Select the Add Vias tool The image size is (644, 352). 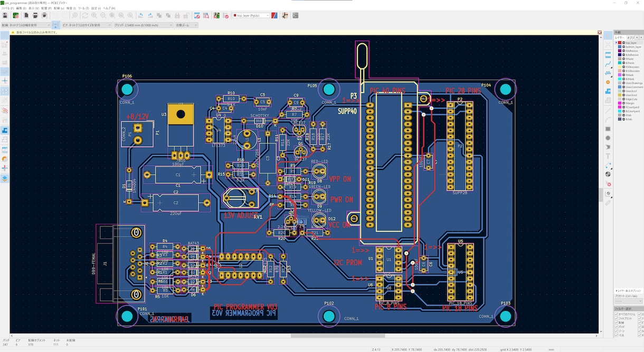click(x=608, y=82)
